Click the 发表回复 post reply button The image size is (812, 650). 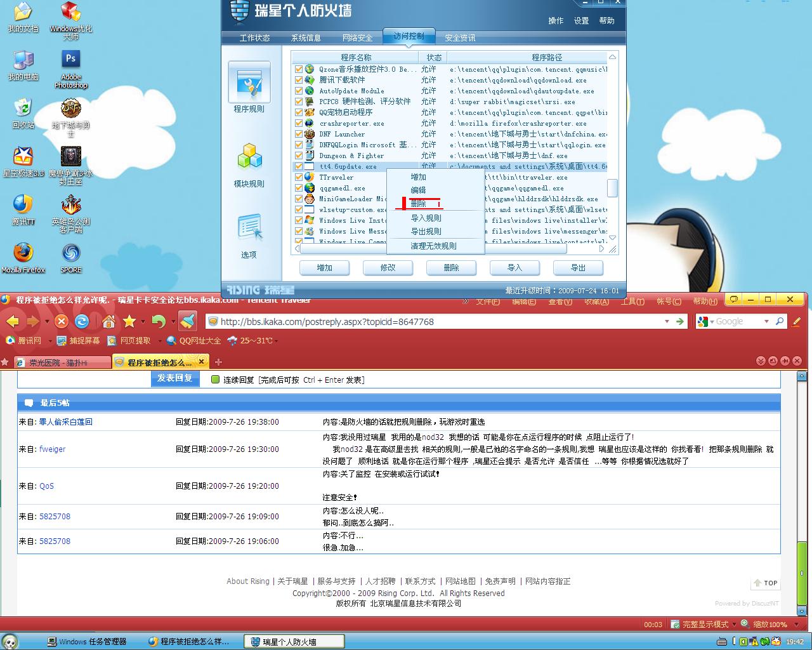click(175, 379)
